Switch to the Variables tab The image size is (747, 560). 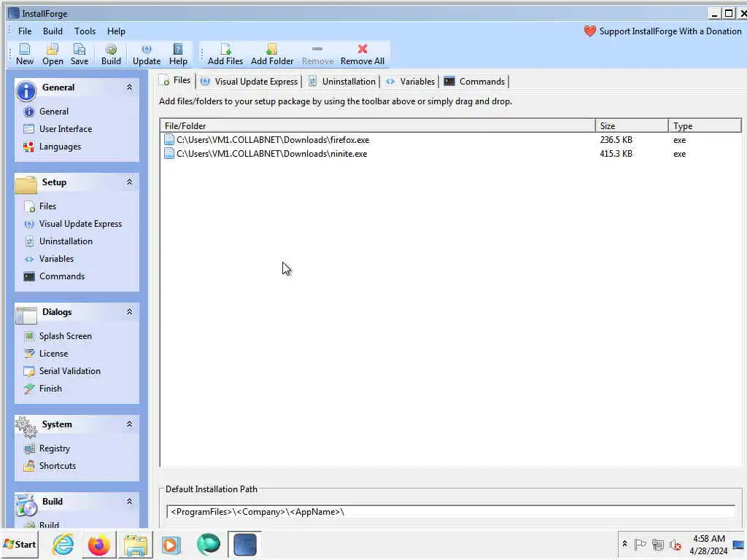tap(411, 82)
